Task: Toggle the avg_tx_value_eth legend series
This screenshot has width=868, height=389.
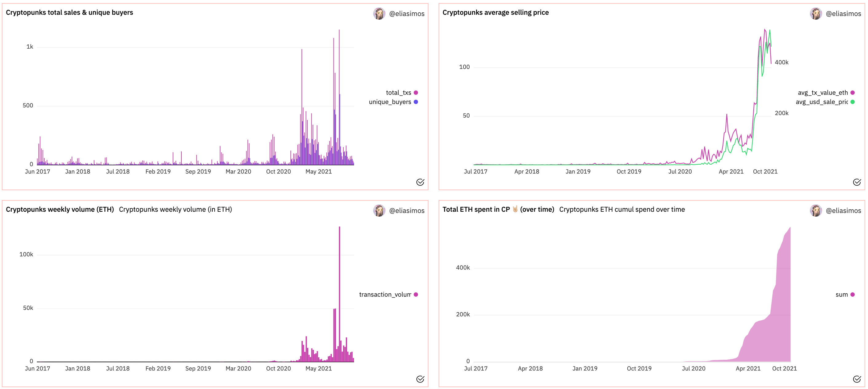Action: pos(823,93)
